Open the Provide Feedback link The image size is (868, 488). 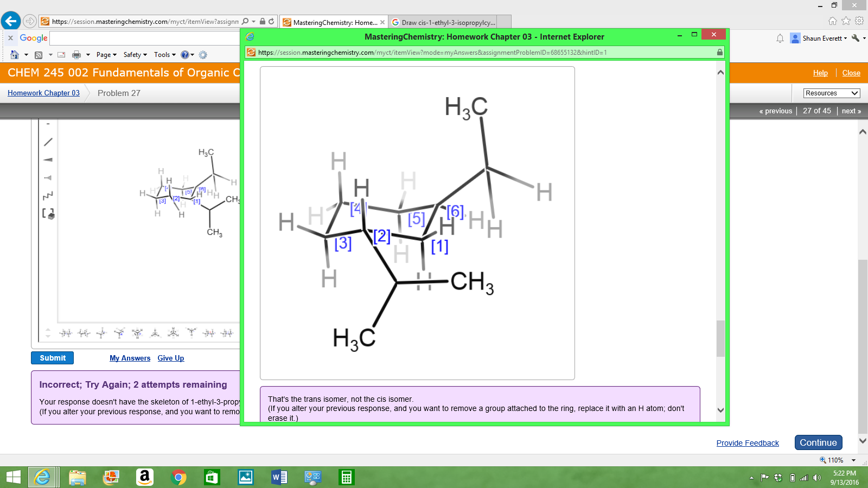(x=747, y=443)
